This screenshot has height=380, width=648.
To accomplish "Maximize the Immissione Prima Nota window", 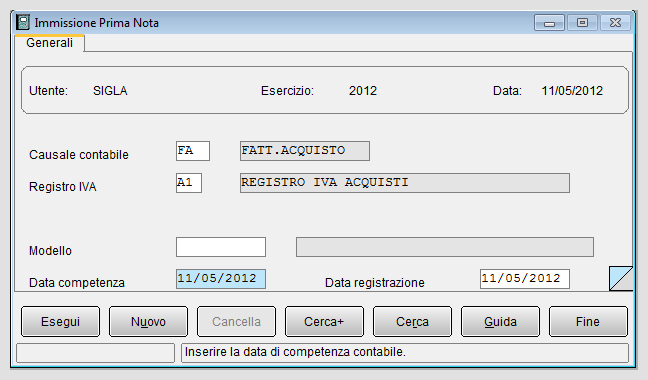I will (x=582, y=23).
